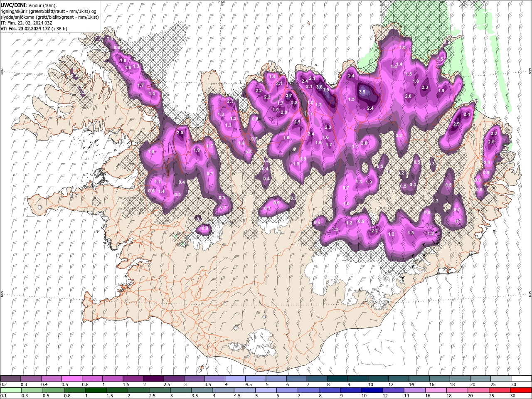Select green lower legend swatch between 0.3 and 0.5
The image size is (532, 399).
(x=32, y=390)
